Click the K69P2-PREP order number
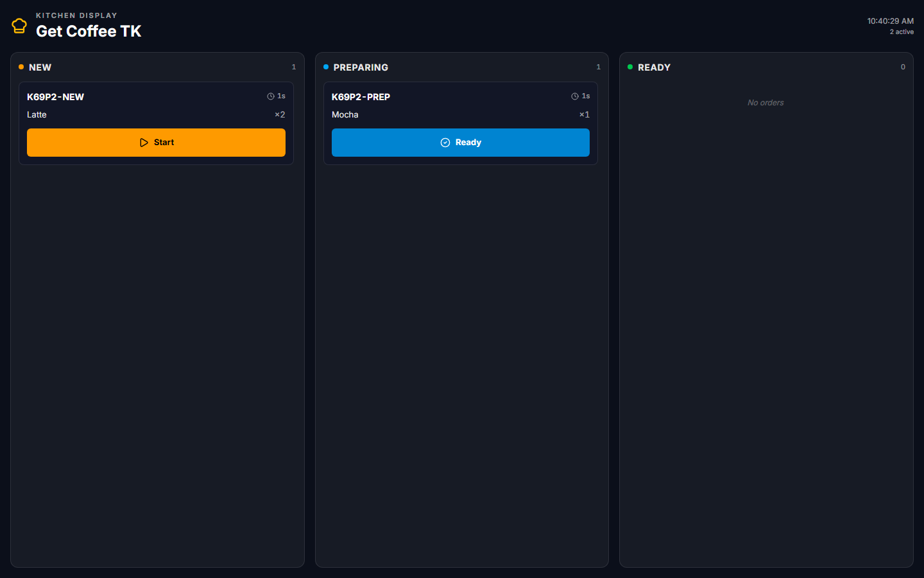The image size is (924, 578). coord(361,97)
